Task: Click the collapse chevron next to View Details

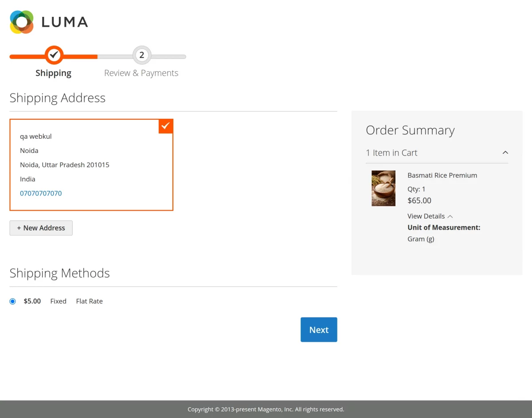Action: [450, 216]
